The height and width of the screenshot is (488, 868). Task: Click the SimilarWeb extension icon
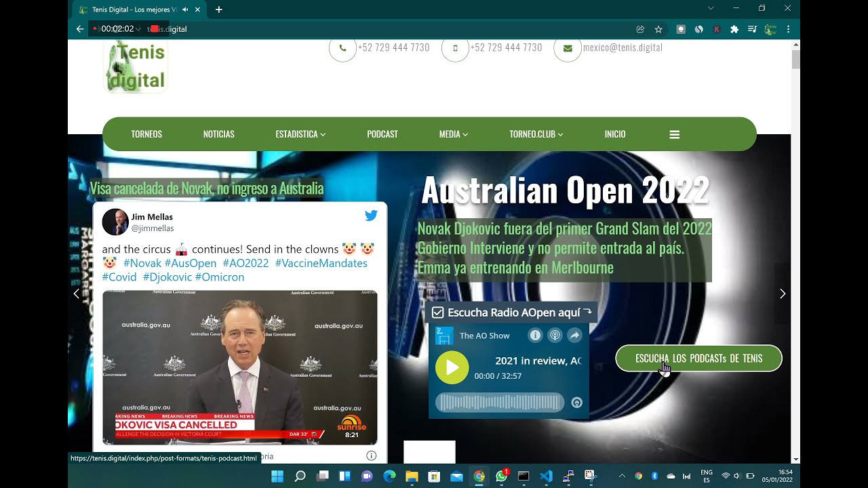[699, 29]
